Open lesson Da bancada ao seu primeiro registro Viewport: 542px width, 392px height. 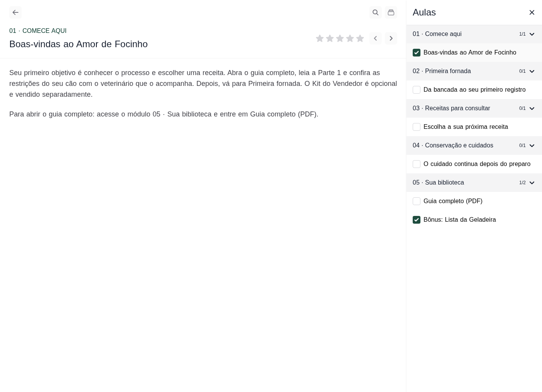(x=474, y=90)
